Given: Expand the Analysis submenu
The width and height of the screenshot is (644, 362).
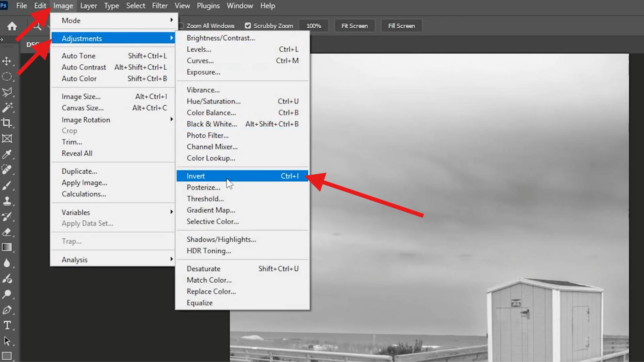Looking at the screenshot, I should [x=113, y=260].
